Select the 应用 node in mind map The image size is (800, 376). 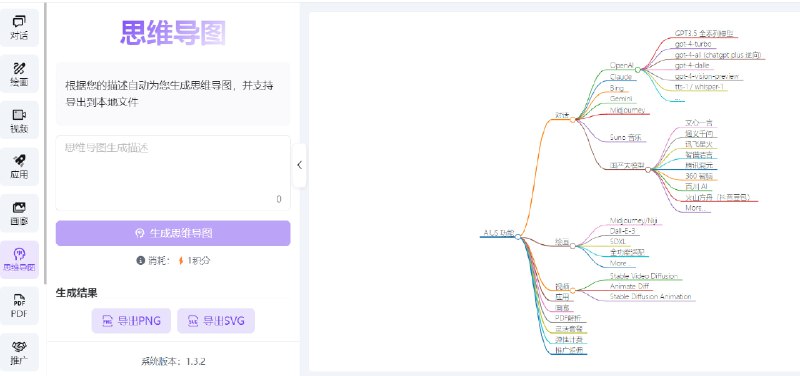pyautogui.click(x=562, y=297)
